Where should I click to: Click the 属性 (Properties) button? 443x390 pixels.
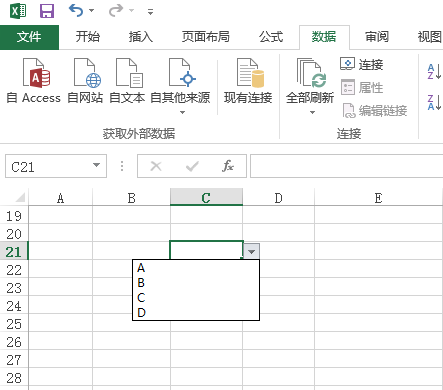click(x=362, y=88)
